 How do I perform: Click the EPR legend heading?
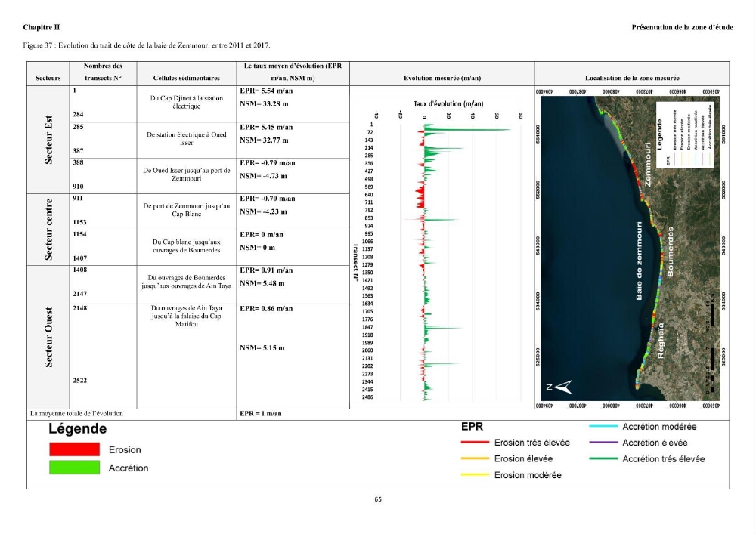point(472,427)
